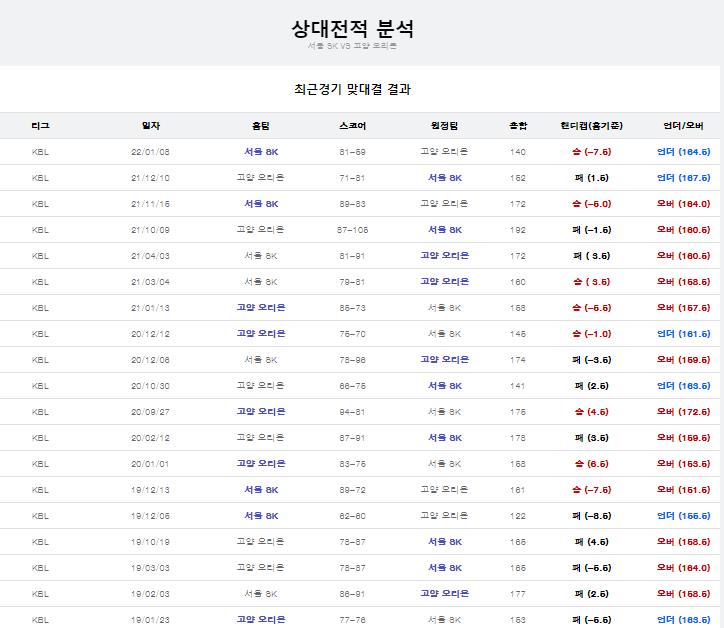The image size is (724, 628).
Task: Click the score 62-60
Action: tap(352, 516)
